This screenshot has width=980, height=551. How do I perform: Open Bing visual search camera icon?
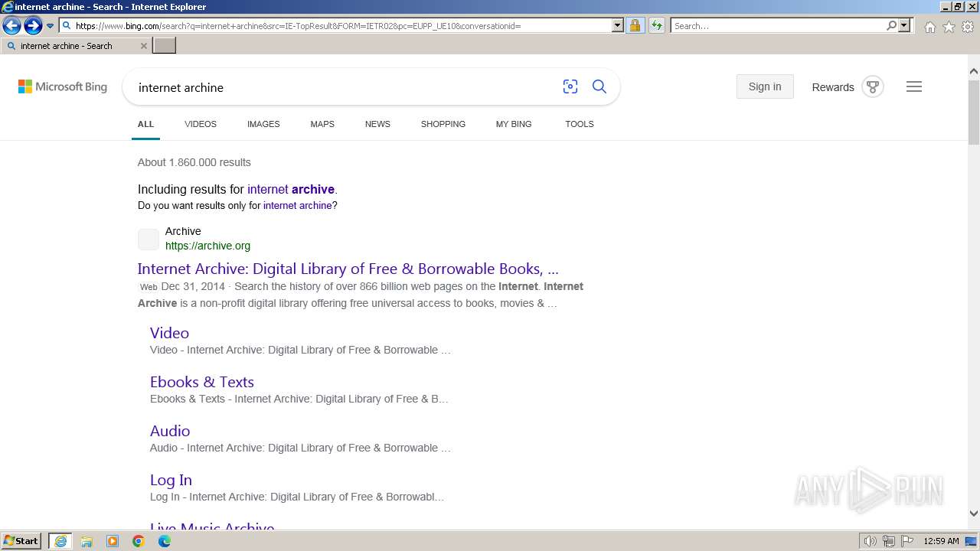[x=570, y=87]
